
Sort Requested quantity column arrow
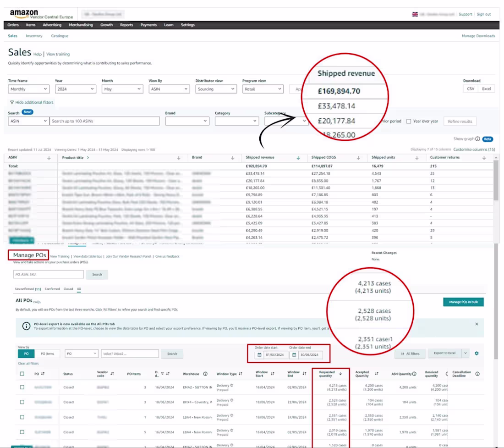[x=340, y=374]
